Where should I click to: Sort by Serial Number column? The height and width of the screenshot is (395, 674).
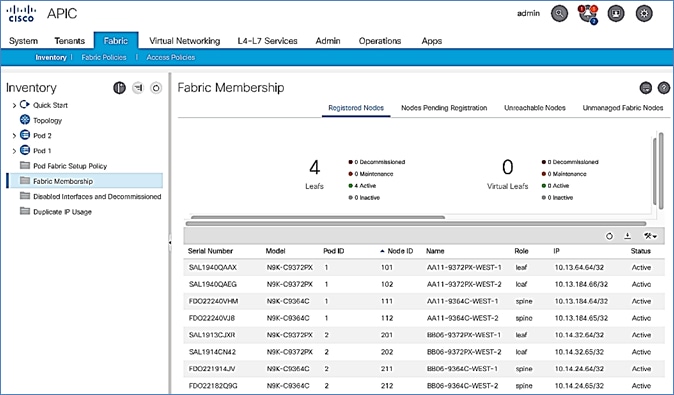[x=210, y=251]
